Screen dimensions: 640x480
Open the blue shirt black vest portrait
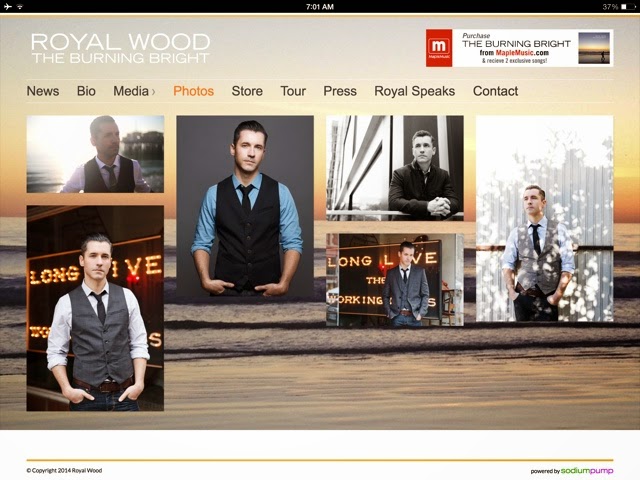point(245,207)
